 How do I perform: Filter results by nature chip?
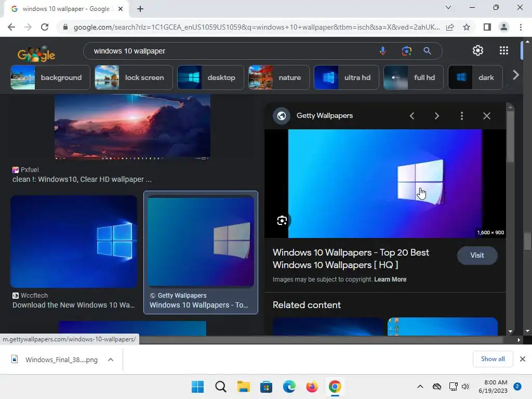[279, 77]
